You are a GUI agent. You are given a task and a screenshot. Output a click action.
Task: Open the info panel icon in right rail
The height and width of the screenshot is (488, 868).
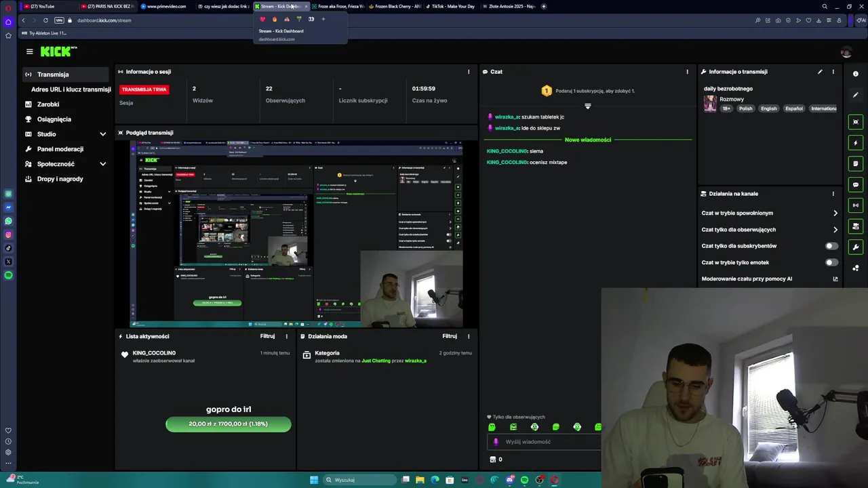click(856, 74)
